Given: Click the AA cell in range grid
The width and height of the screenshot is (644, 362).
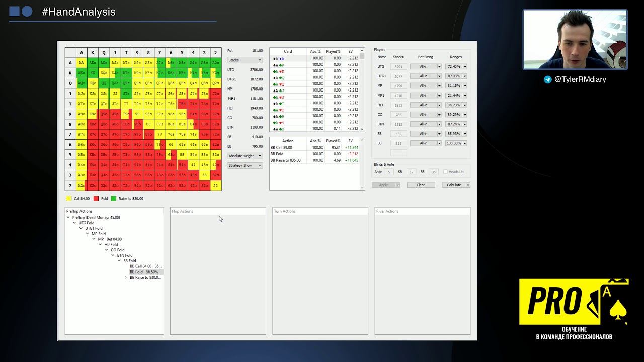Looking at the screenshot, I should point(82,63).
